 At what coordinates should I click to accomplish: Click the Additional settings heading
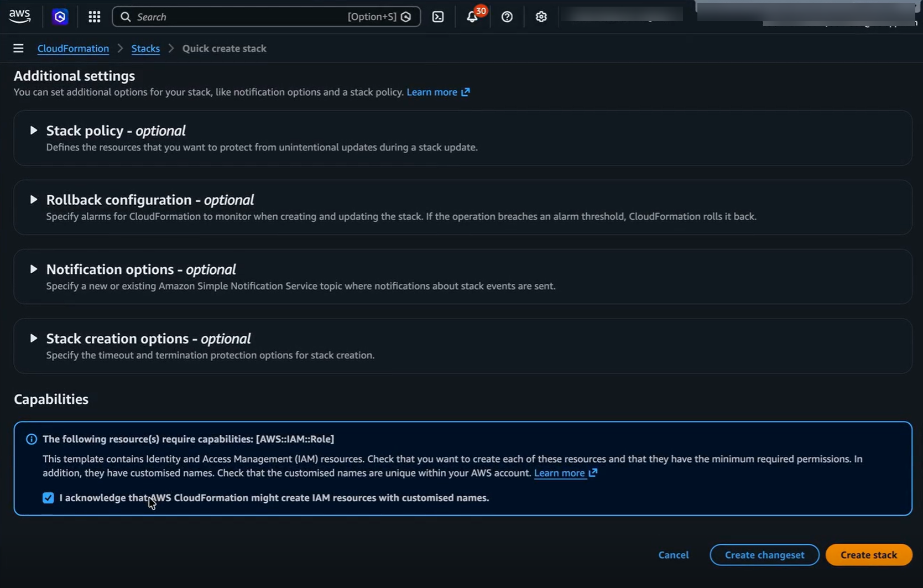tap(74, 76)
